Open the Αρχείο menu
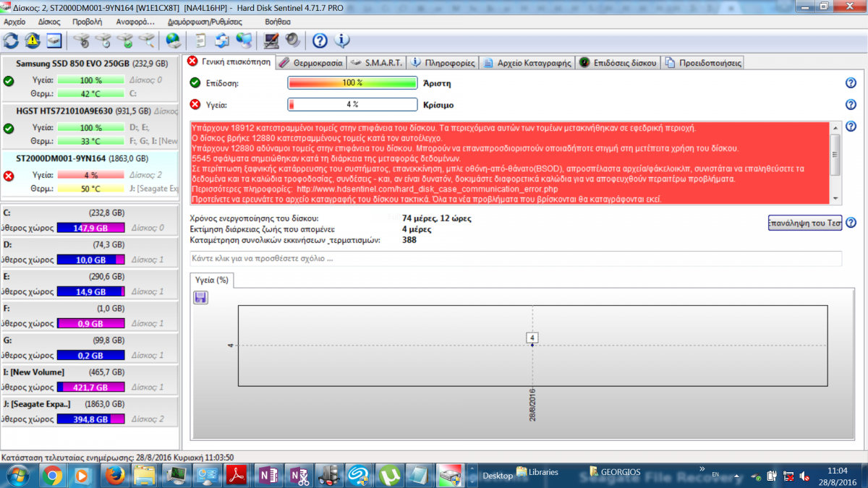This screenshot has width=868, height=488. (14, 22)
